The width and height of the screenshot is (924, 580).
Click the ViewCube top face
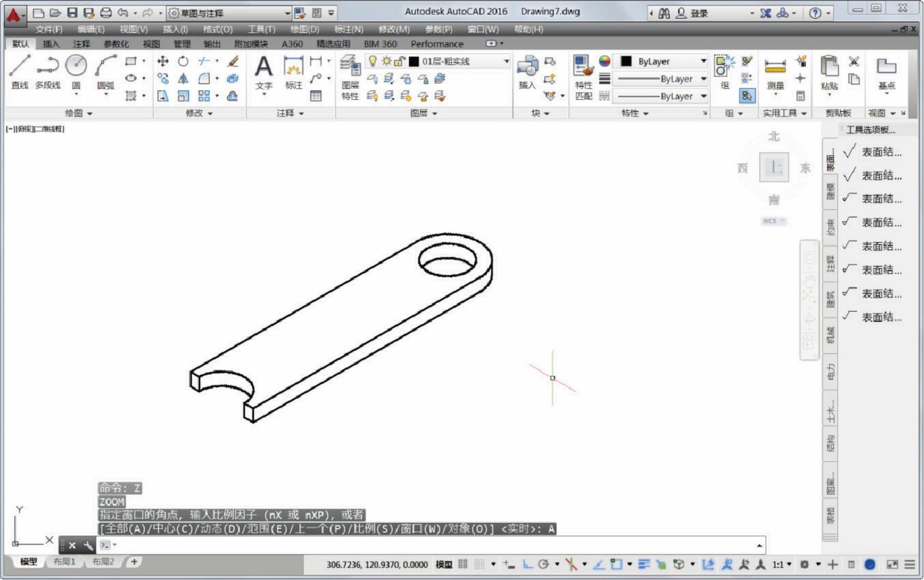(774, 167)
